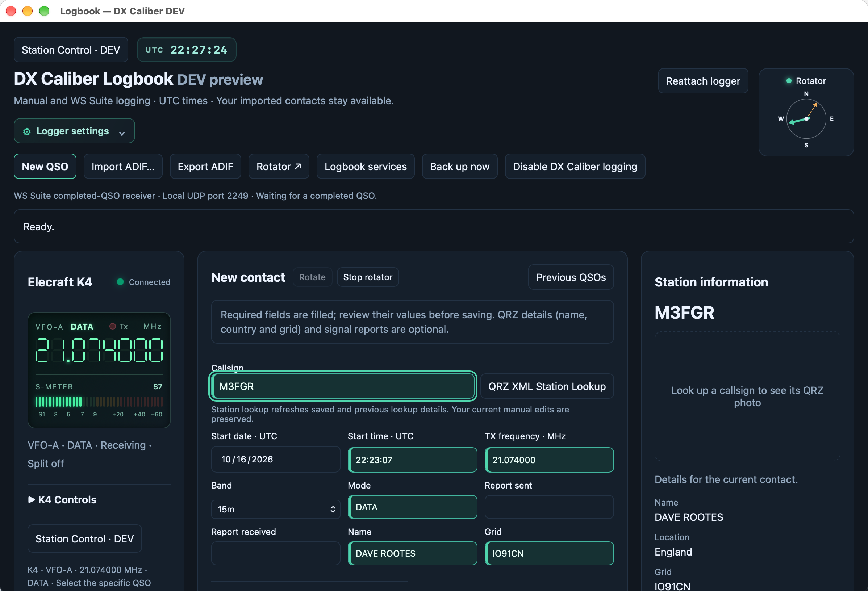Click the UTC clock badge
The image size is (868, 591).
click(186, 50)
